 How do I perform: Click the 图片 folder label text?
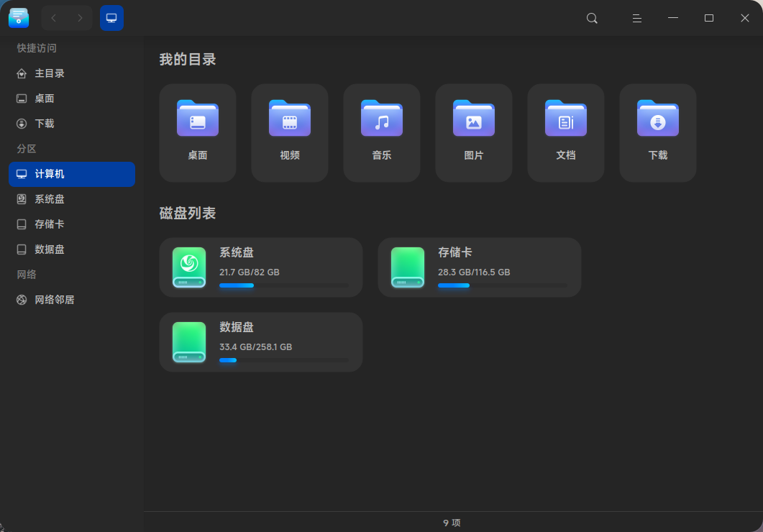click(x=473, y=155)
